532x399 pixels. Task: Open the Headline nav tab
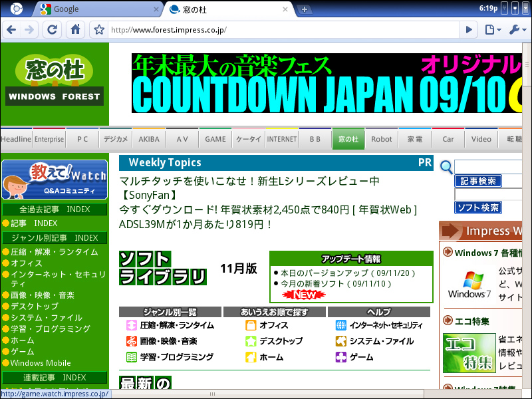coord(16,139)
